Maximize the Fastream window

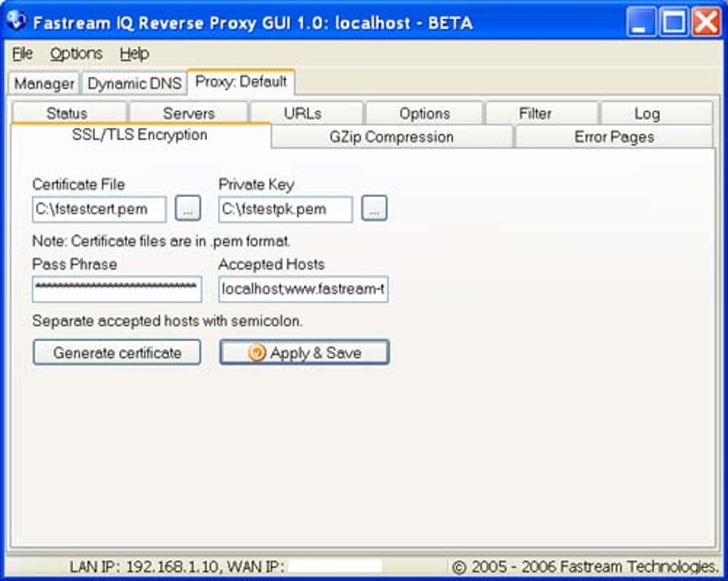674,21
